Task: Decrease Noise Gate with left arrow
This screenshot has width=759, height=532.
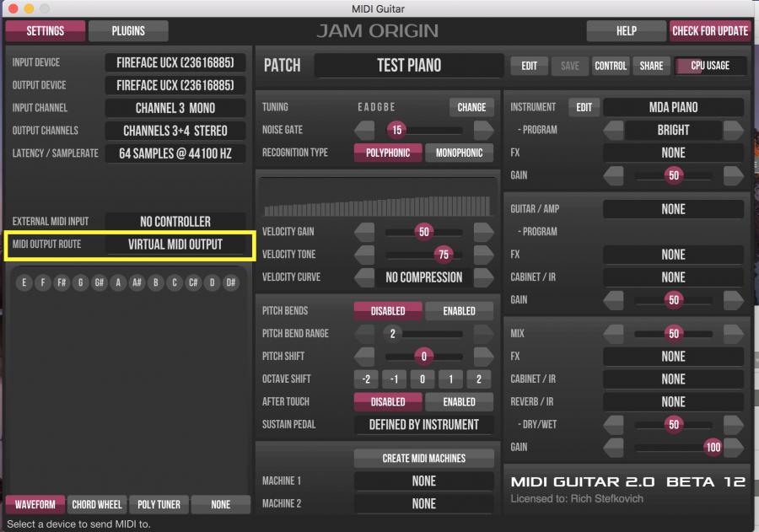Action: 364,130
